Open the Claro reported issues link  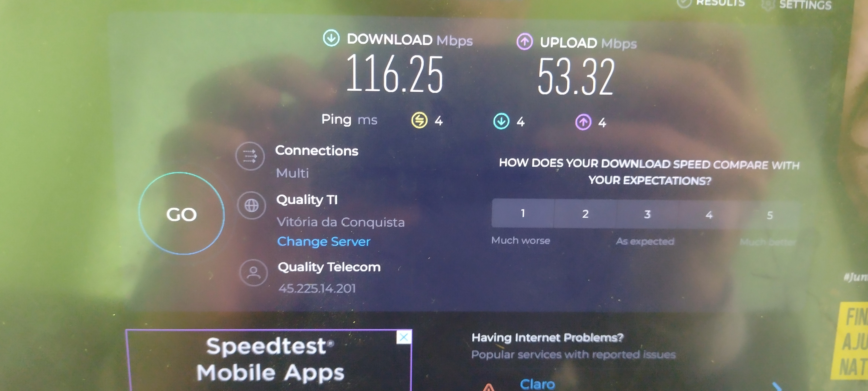537,384
